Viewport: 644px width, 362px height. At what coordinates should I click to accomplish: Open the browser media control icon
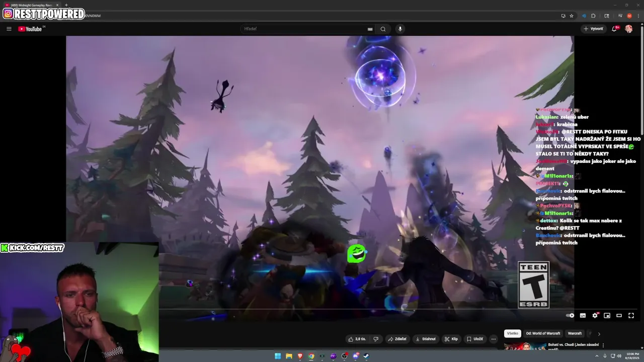620,16
